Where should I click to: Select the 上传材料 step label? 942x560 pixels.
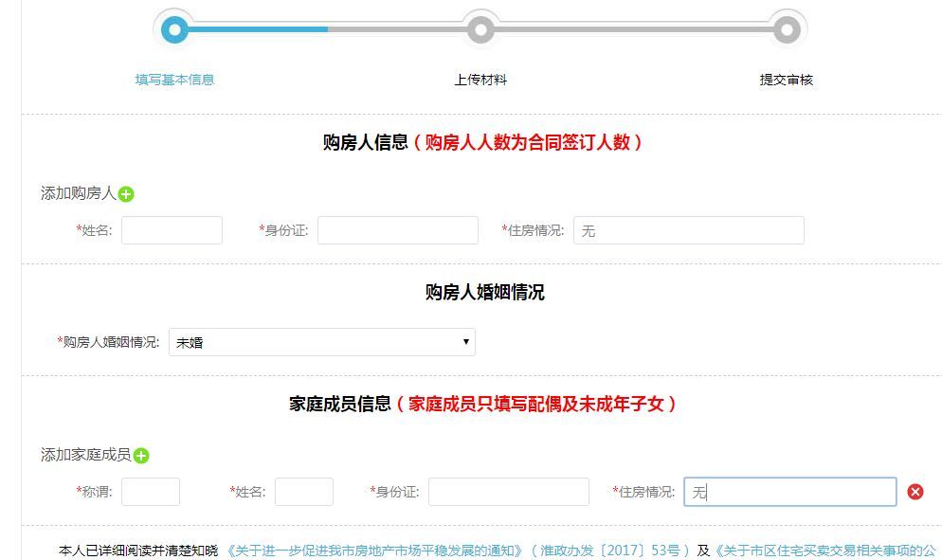[x=480, y=80]
